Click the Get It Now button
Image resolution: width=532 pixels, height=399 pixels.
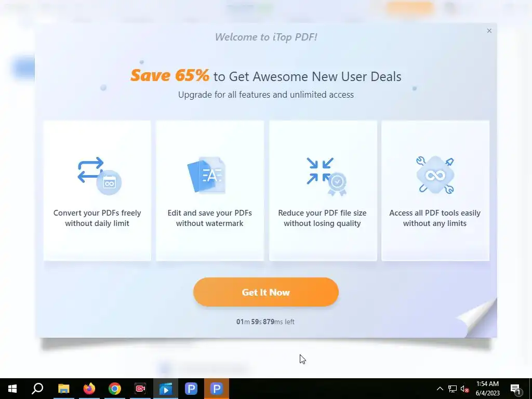pos(265,292)
